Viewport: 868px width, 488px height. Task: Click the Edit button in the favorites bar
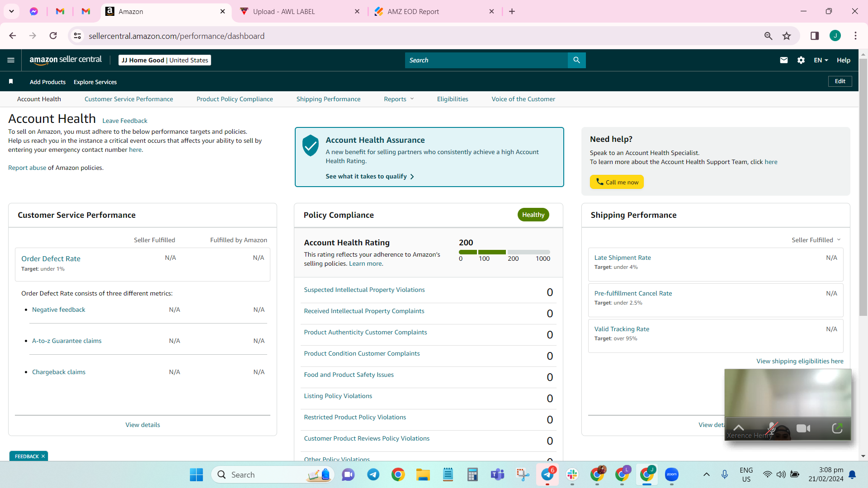[840, 81]
